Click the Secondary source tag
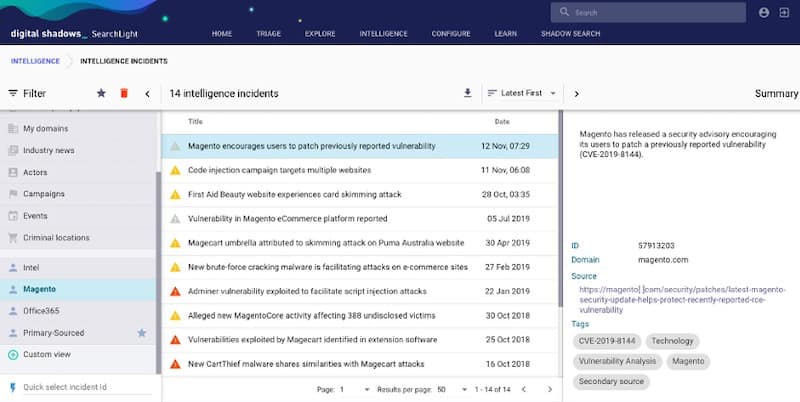The image size is (800, 402). (x=611, y=382)
